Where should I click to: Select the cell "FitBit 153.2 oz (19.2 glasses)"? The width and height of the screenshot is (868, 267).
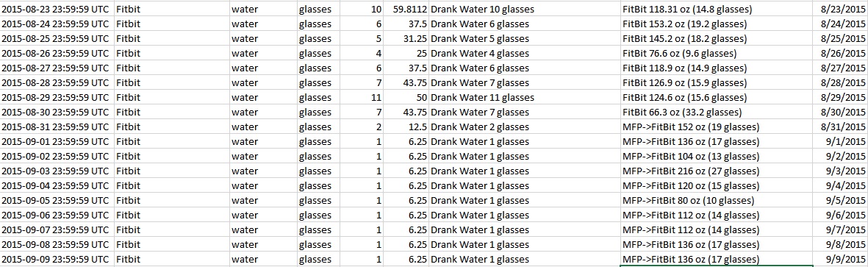click(717, 24)
